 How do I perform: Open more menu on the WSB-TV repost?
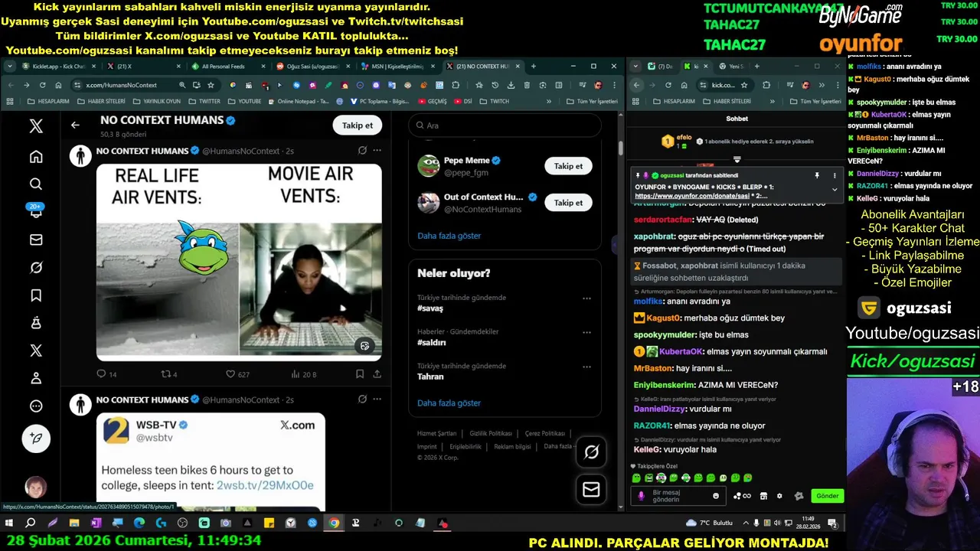(x=377, y=399)
